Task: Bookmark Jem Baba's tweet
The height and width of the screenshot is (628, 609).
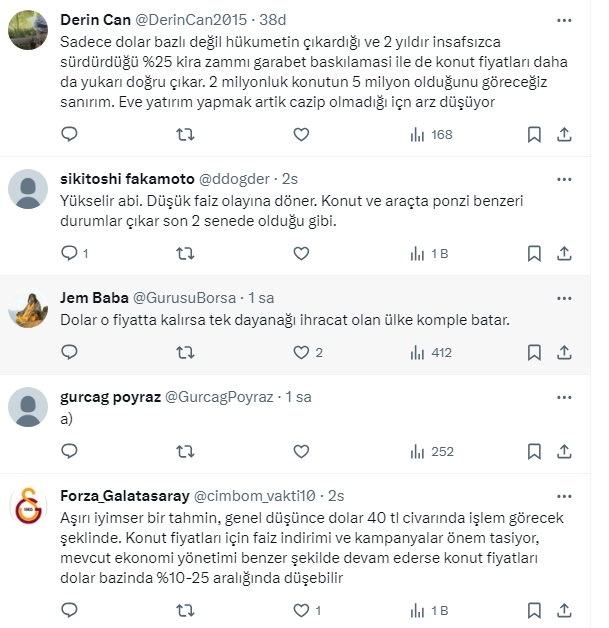Action: click(x=535, y=352)
